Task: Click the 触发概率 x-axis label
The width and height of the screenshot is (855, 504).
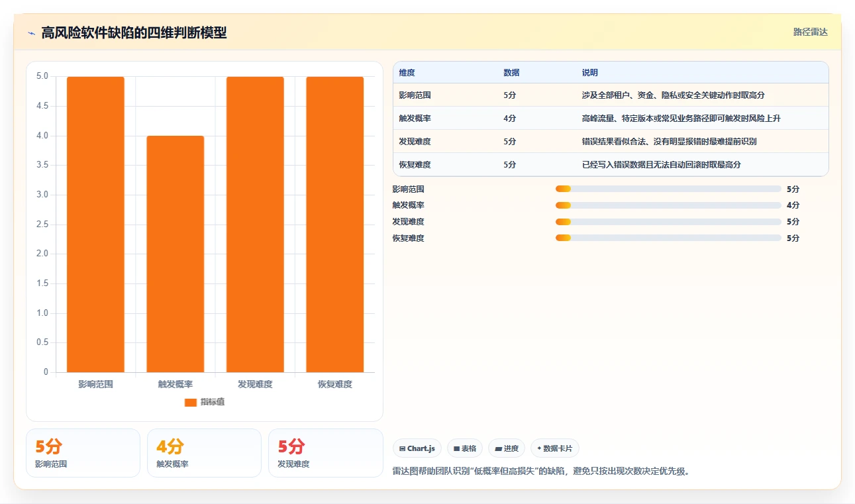Action: coord(176,384)
